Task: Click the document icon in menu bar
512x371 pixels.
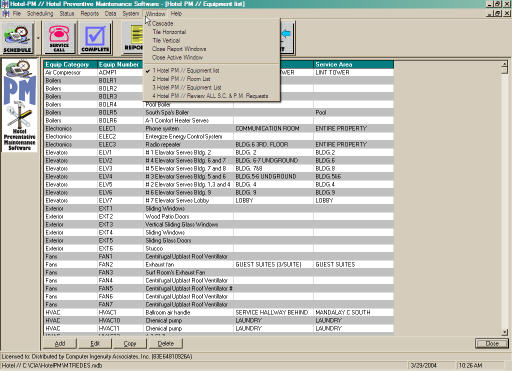Action: [x=6, y=14]
